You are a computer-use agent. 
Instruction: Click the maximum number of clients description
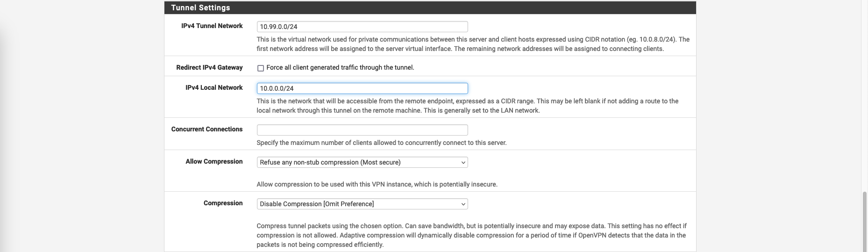381,143
